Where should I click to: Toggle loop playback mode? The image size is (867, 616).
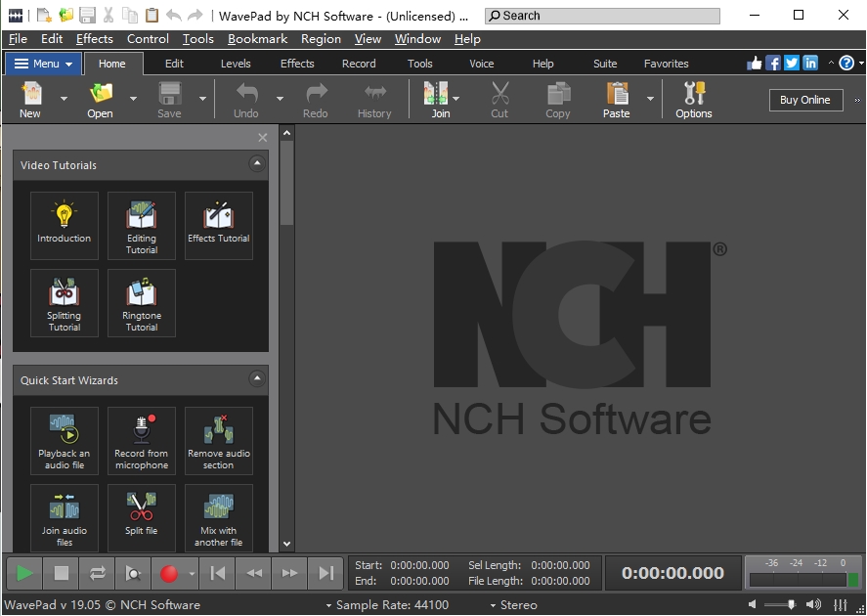97,573
